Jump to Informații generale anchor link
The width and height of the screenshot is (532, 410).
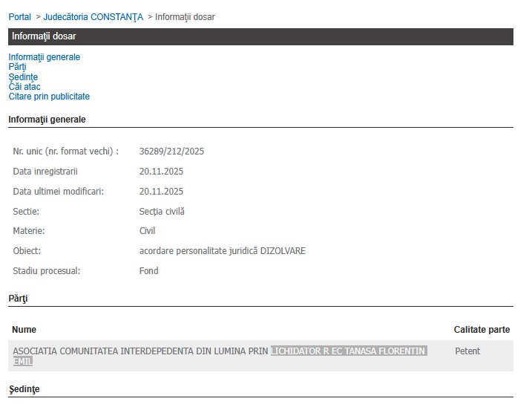pyautogui.click(x=44, y=57)
